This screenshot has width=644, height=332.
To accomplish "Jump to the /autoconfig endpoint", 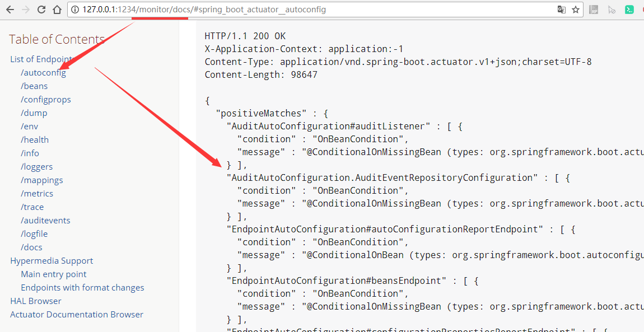I will [x=43, y=73].
